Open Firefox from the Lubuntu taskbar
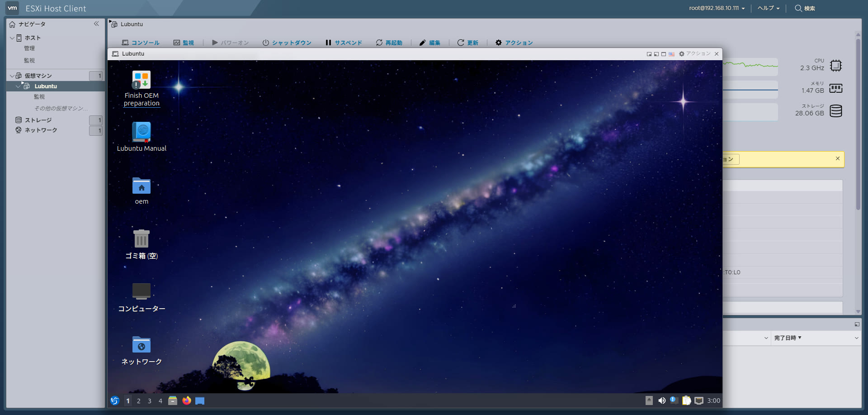 187,401
